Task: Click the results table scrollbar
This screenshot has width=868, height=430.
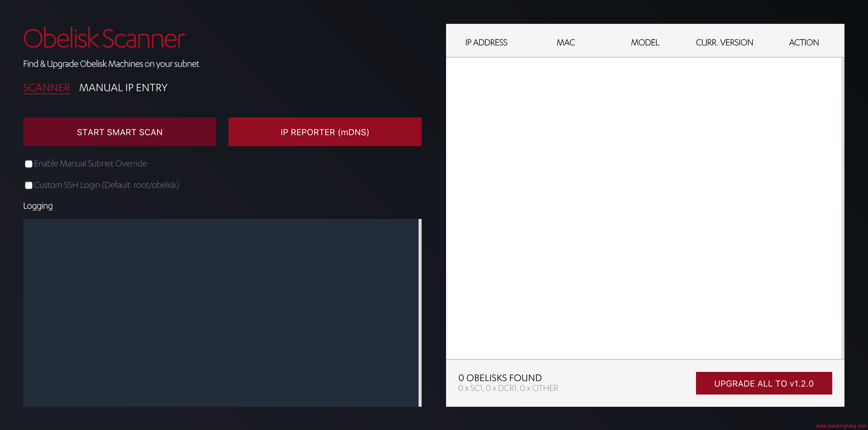Action: 842,208
